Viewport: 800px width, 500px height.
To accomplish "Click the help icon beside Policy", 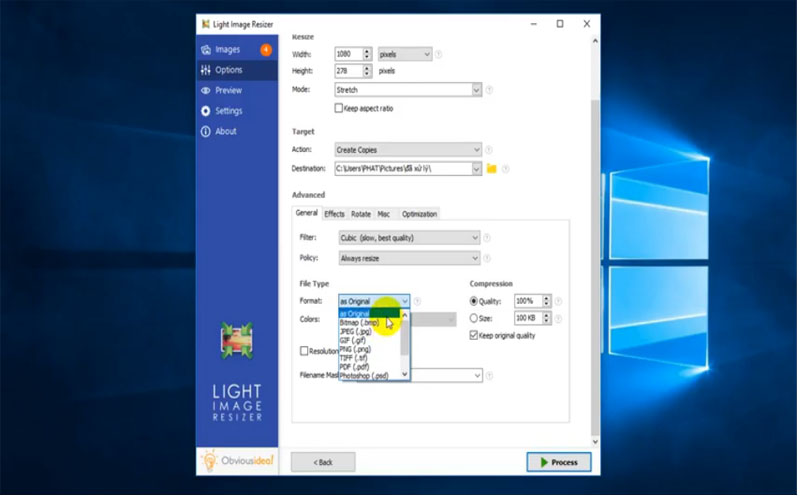I will [487, 258].
